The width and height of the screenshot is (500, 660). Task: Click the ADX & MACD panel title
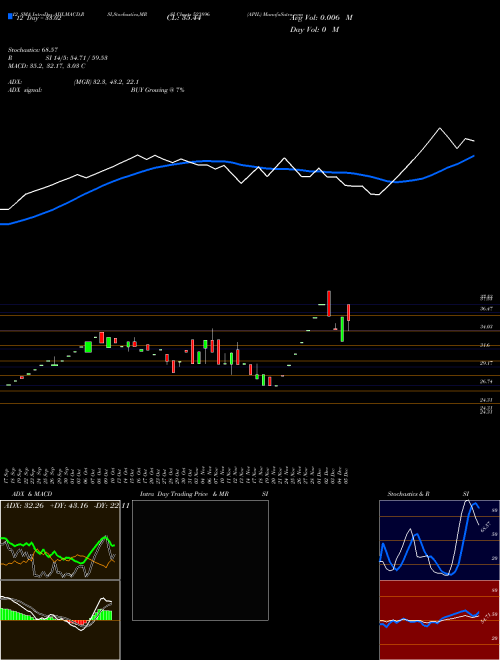click(x=32, y=494)
